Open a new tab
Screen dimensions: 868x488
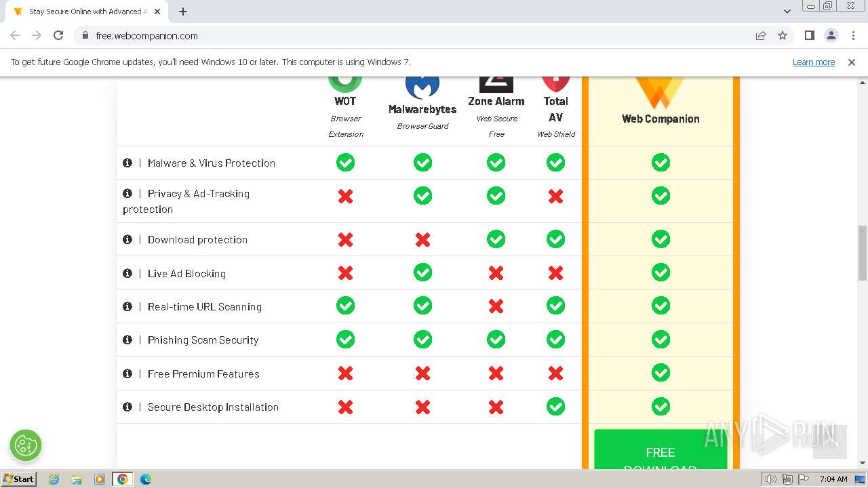(183, 12)
